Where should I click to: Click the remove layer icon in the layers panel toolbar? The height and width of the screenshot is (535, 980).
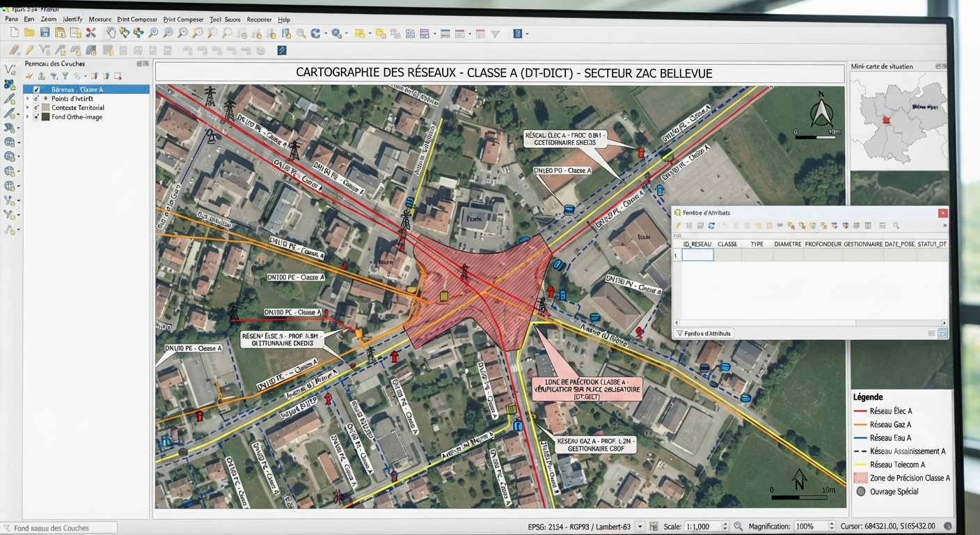(118, 76)
